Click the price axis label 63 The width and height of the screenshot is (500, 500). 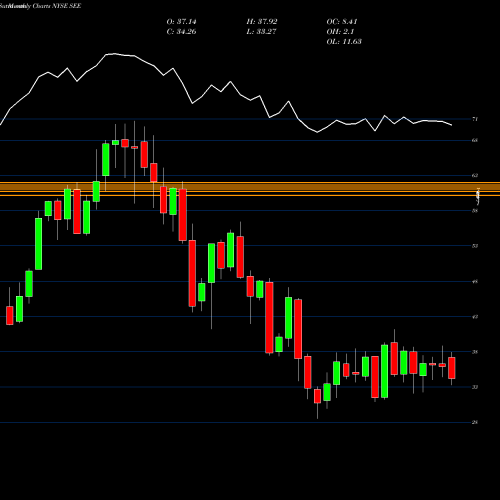[x=475, y=175]
